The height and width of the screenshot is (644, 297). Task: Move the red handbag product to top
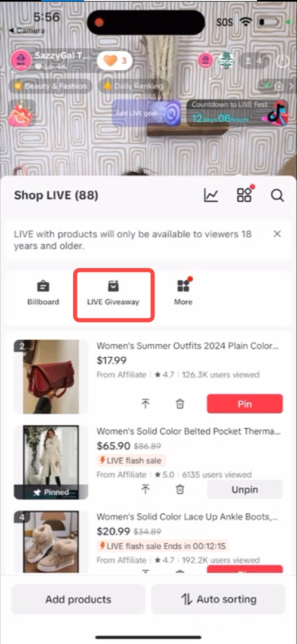pyautogui.click(x=146, y=404)
